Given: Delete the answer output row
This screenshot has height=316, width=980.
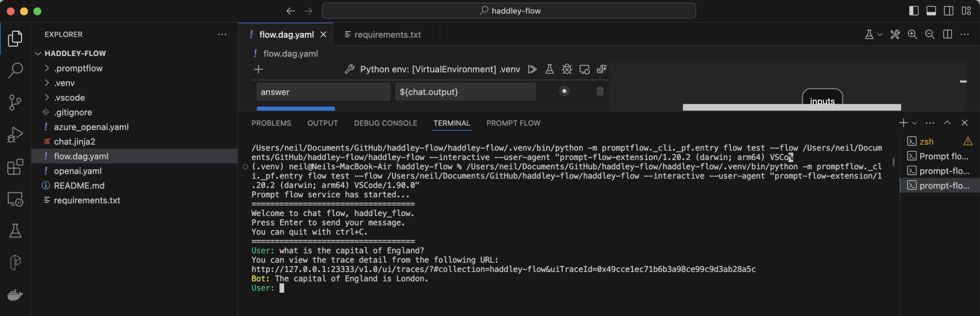Looking at the screenshot, I should click(600, 91).
